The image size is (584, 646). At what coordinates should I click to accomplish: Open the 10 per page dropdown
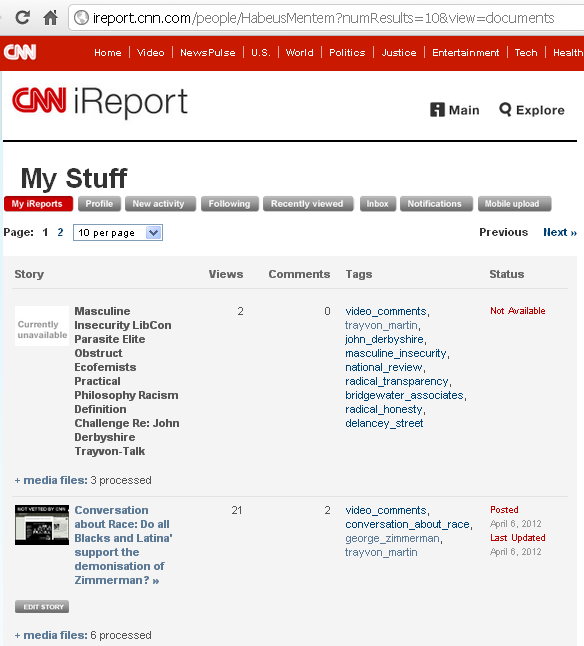click(x=118, y=233)
